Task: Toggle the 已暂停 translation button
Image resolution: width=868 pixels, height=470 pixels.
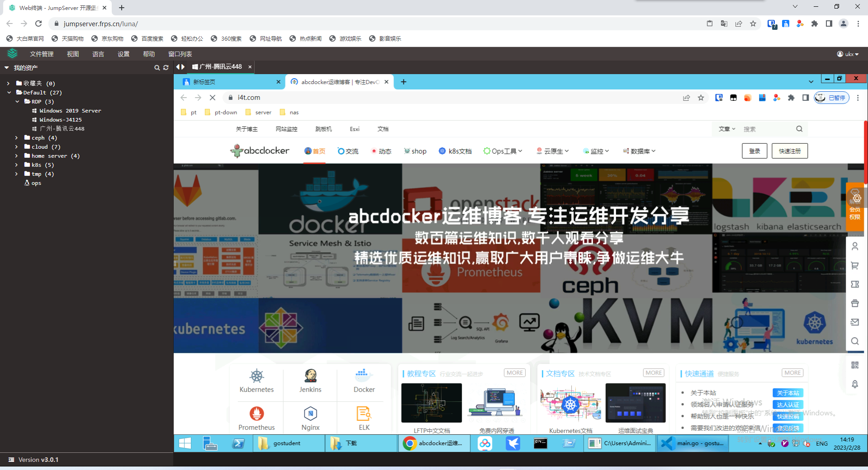Action: pyautogui.click(x=831, y=98)
